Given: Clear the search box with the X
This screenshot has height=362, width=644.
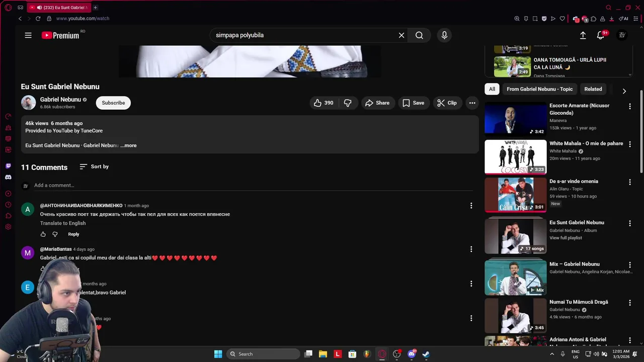Looking at the screenshot, I should click(401, 35).
